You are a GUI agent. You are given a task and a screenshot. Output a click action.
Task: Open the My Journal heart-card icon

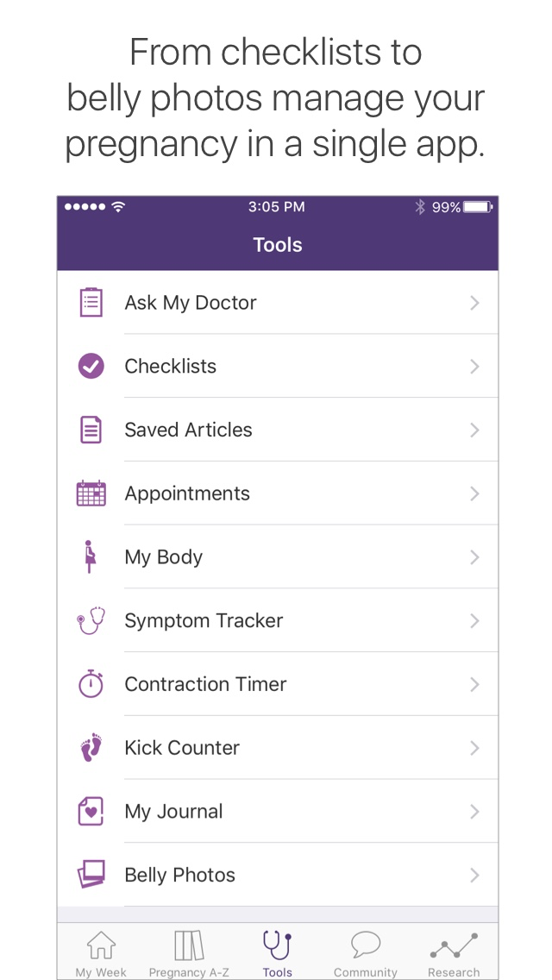coord(91,811)
